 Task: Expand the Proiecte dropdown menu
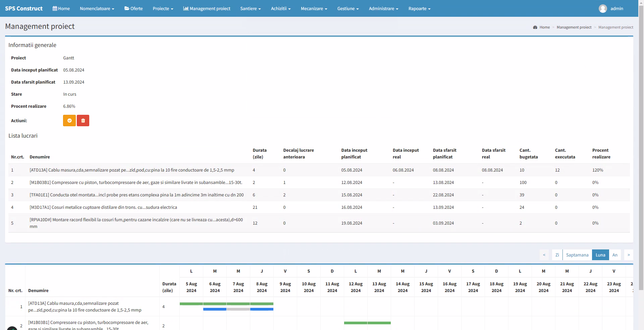pyautogui.click(x=163, y=8)
